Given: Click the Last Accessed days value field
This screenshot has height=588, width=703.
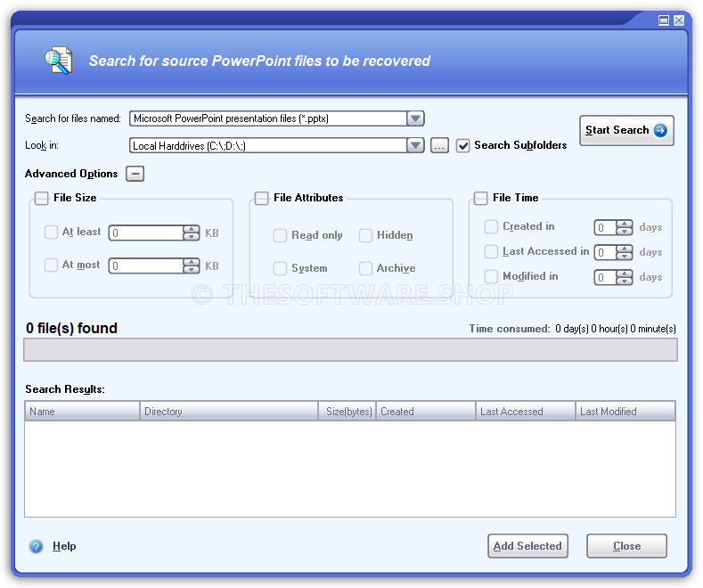Looking at the screenshot, I should (605, 252).
